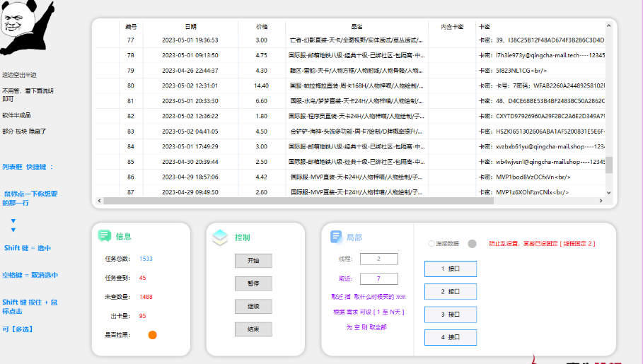The width and height of the screenshot is (643, 364).
Task: Click the horizontal scrollbar right arrow
Action: click(600, 201)
